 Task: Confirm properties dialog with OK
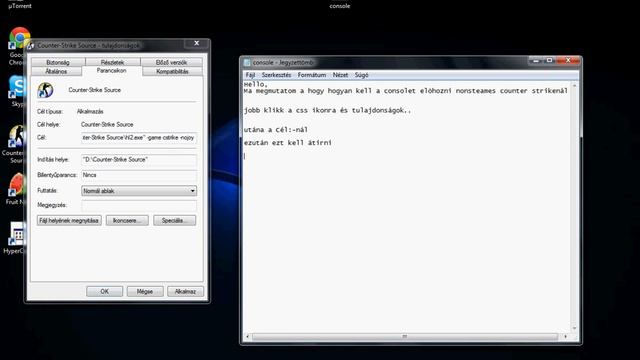[104, 291]
